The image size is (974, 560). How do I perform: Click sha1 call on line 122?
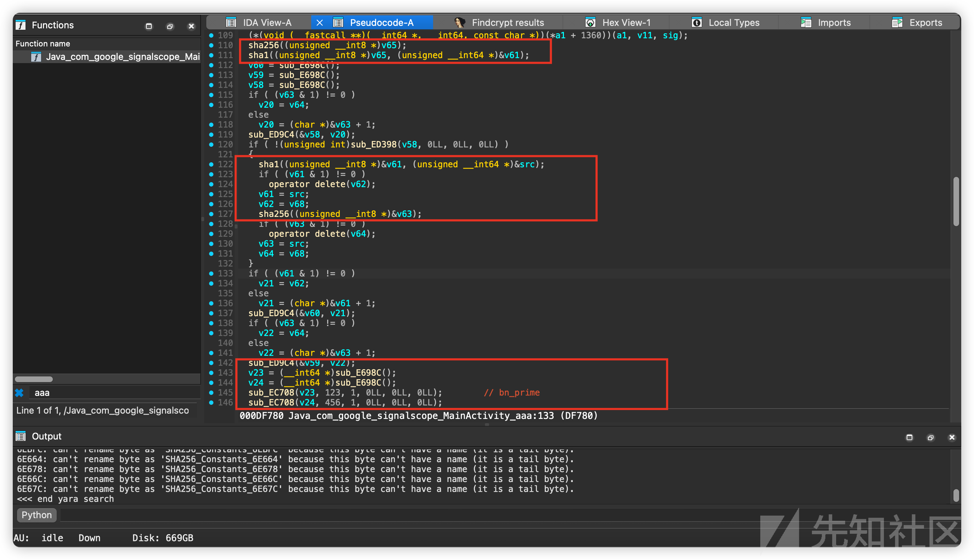click(x=269, y=164)
